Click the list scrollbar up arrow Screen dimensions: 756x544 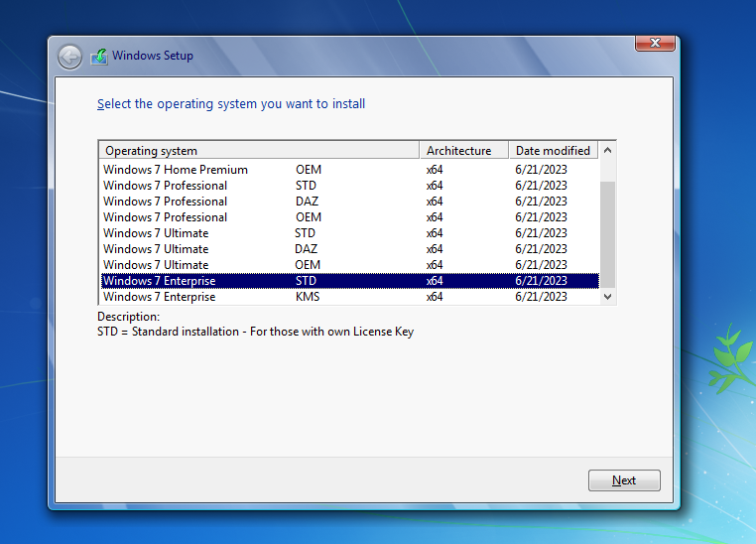(x=607, y=151)
